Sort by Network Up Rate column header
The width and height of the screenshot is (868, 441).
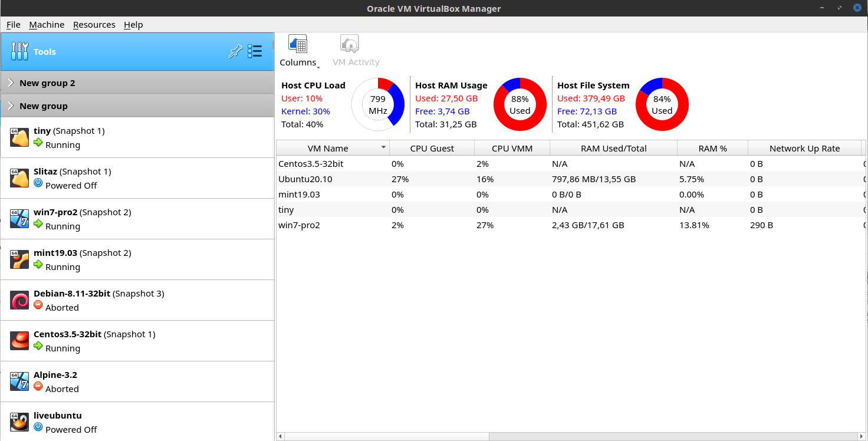tap(805, 148)
